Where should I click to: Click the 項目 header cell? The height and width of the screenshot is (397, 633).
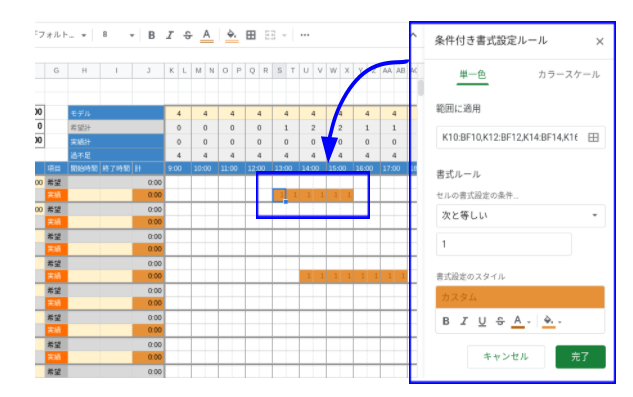(x=56, y=168)
